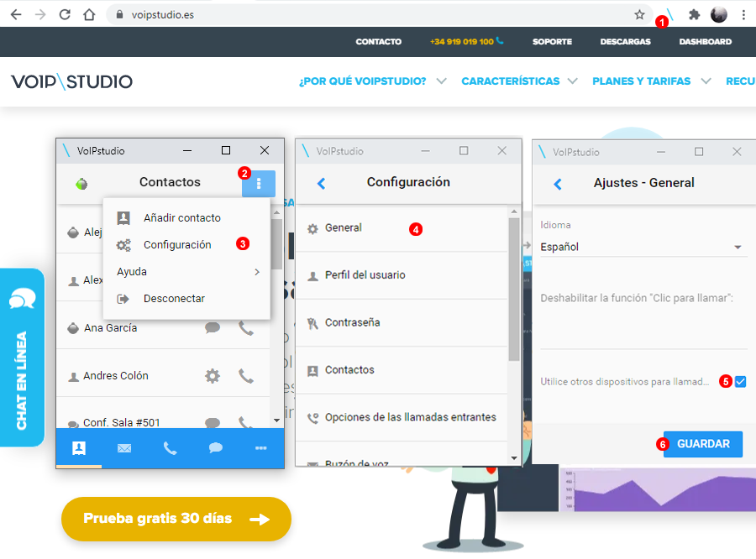Go to browser home page
The width and height of the screenshot is (756, 559).
click(89, 15)
